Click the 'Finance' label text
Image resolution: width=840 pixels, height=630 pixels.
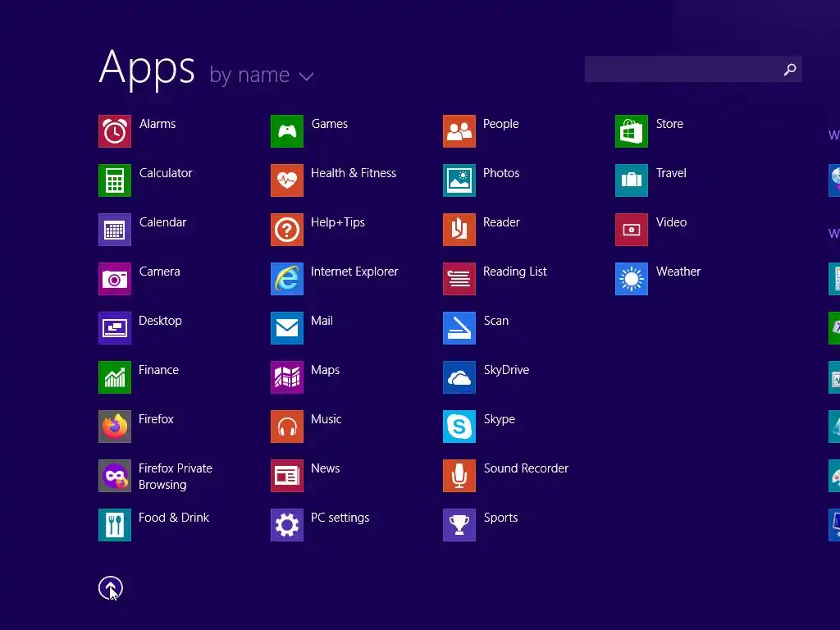click(x=158, y=370)
